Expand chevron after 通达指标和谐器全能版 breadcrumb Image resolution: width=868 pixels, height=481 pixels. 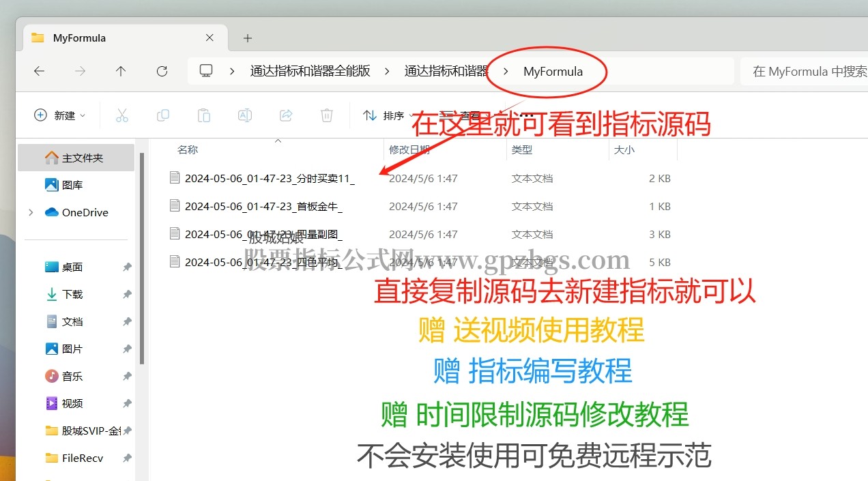(x=387, y=71)
